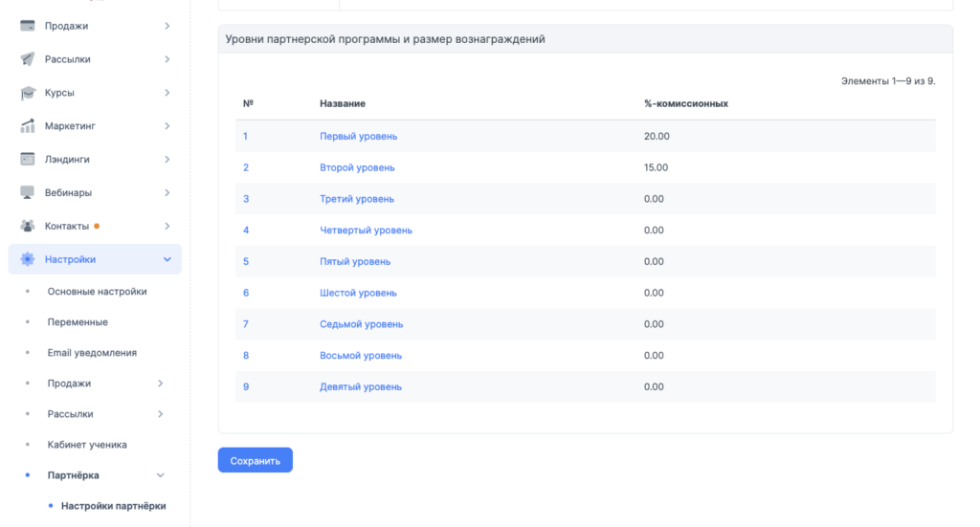Expand the Продажи submenu under settings
980x527 pixels.
pyautogui.click(x=160, y=384)
